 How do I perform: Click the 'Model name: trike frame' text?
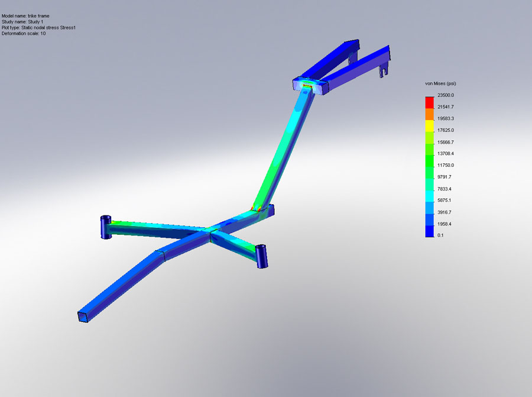point(25,16)
